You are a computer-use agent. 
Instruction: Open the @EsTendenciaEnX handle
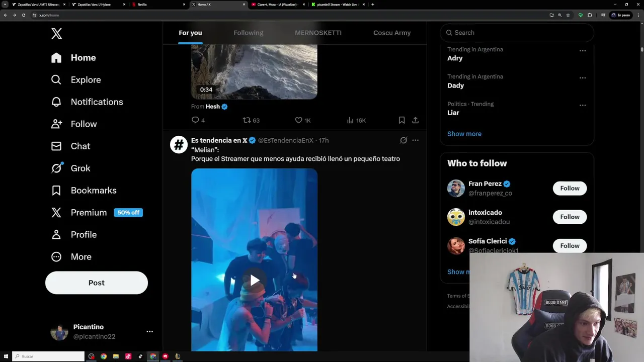point(286,140)
